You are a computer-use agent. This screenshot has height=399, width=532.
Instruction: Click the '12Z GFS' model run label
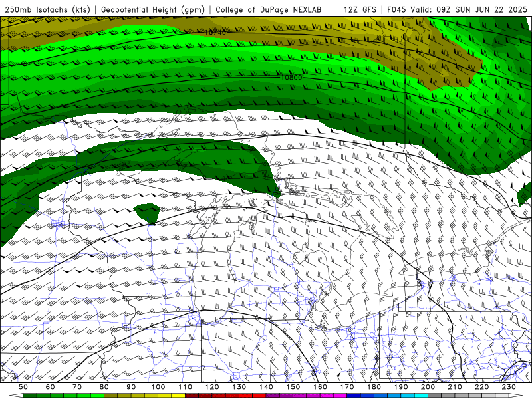[x=360, y=10]
